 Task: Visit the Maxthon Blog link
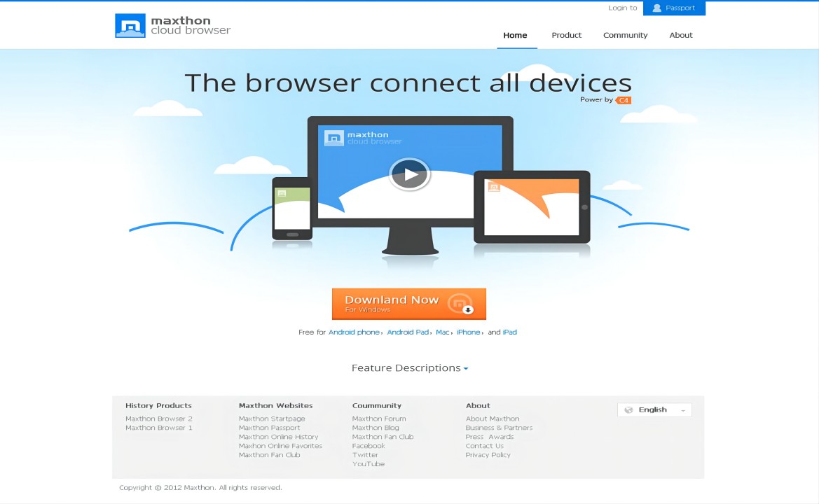pyautogui.click(x=376, y=428)
